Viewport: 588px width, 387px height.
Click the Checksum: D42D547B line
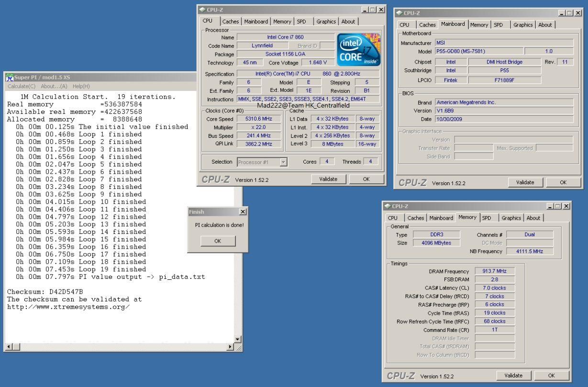[x=45, y=291]
